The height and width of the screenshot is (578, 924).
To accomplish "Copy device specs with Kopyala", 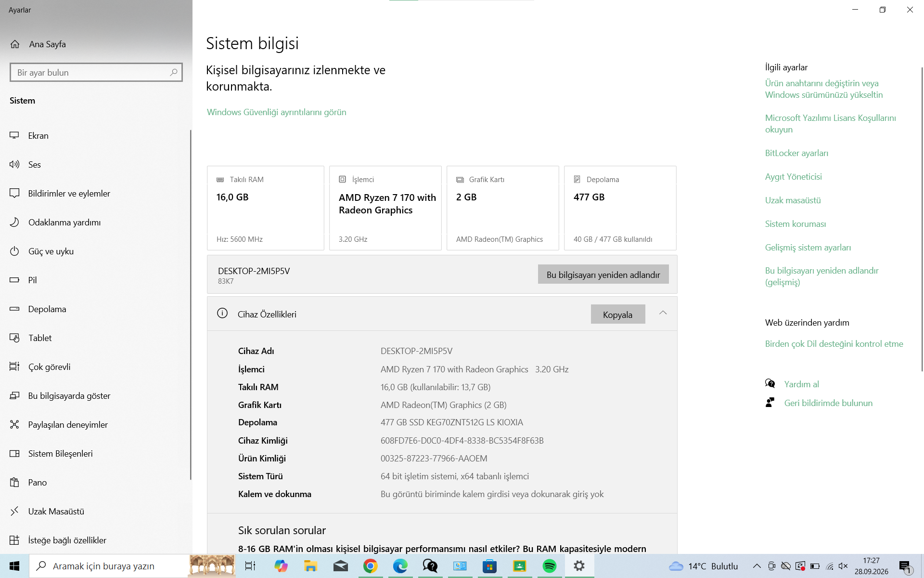I will (618, 314).
